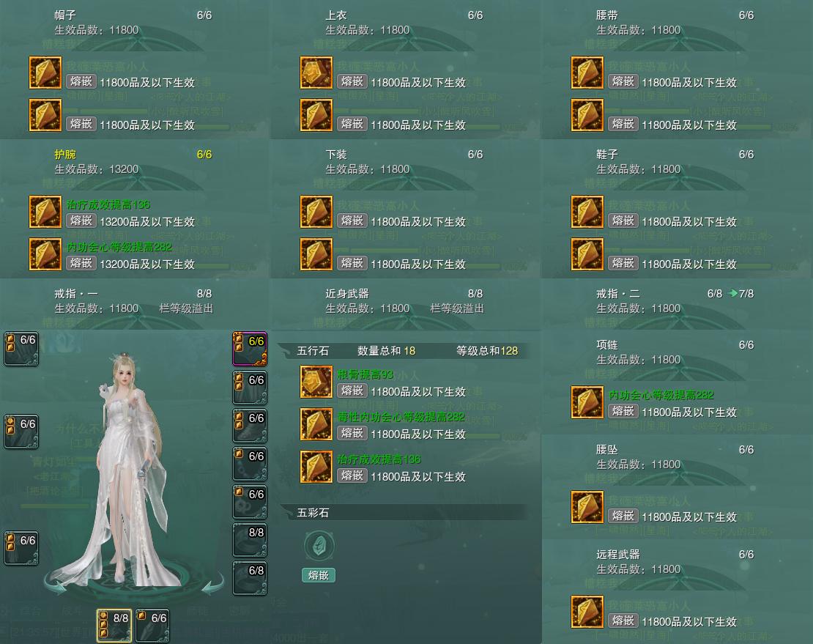Image resolution: width=813 pixels, height=644 pixels.
Task: Click the 根骨提高93 gem in 五行石
Action: click(x=316, y=382)
